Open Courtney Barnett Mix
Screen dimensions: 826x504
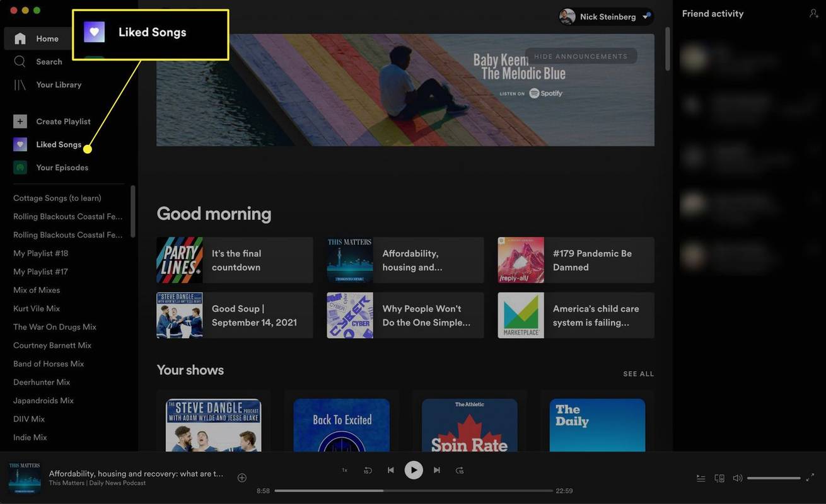coord(52,345)
